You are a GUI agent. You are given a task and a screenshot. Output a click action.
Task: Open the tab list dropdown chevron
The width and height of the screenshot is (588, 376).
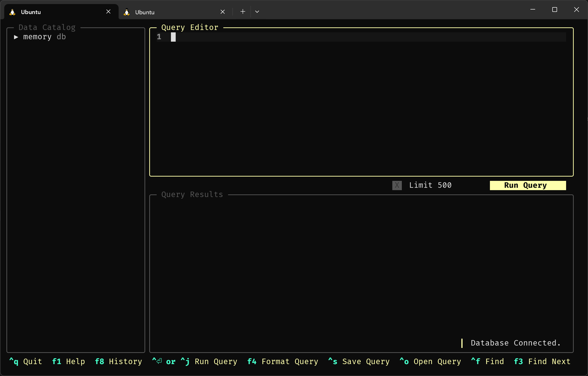pyautogui.click(x=257, y=11)
